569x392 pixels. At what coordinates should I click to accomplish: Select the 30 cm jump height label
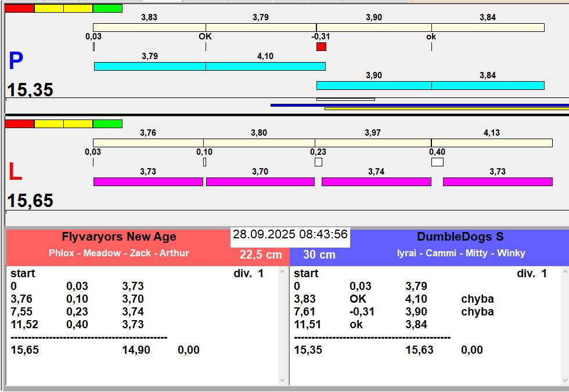pos(319,255)
